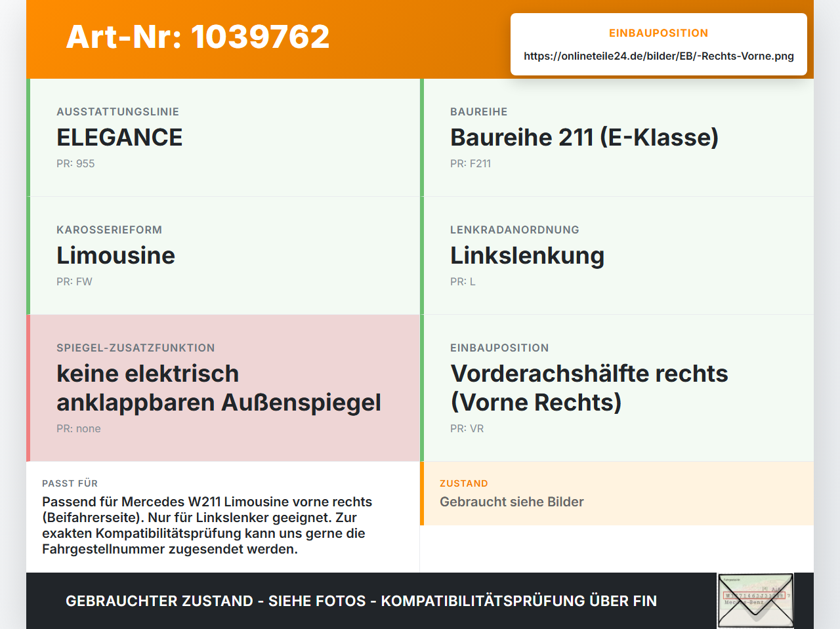Click the envelope thumbnail in the footer
This screenshot has width=840, height=629.
pyautogui.click(x=755, y=601)
